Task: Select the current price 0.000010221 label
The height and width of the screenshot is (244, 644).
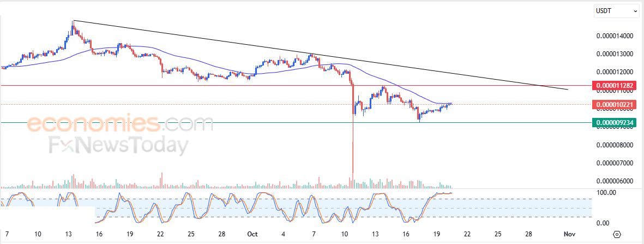Action: [616, 104]
